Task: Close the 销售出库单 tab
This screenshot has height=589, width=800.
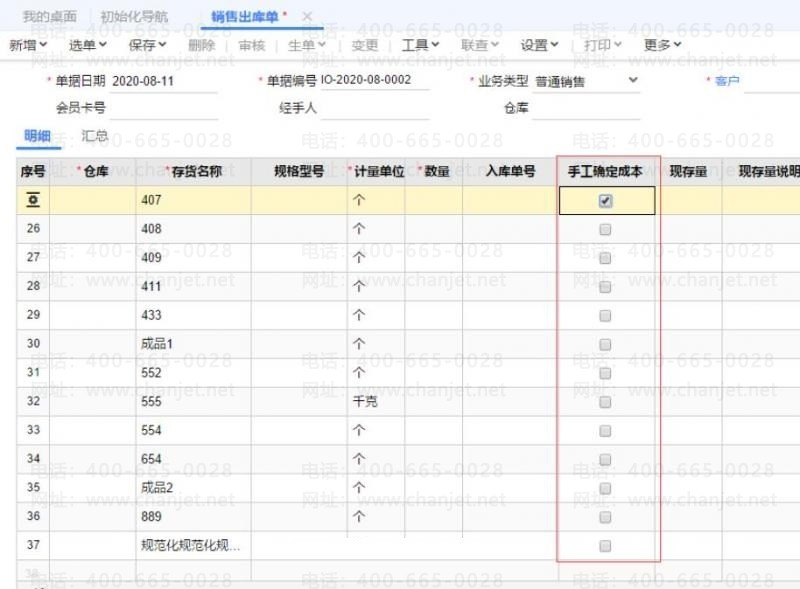Action: click(307, 16)
